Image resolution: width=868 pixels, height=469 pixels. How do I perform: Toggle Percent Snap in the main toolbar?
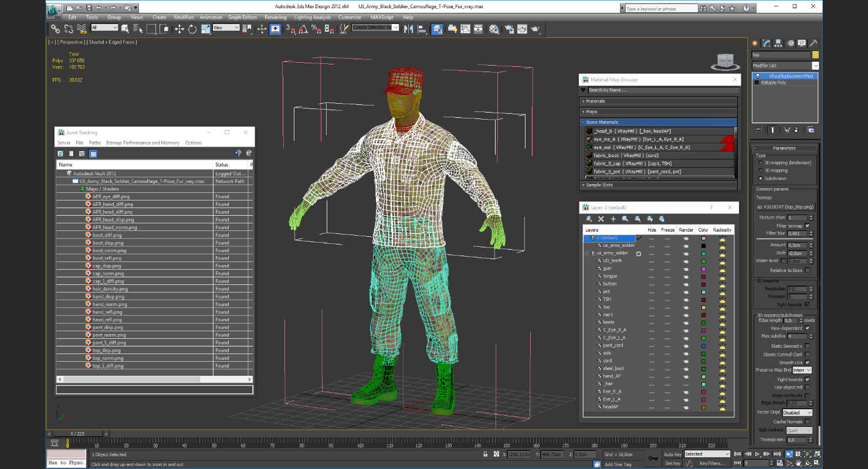click(316, 29)
